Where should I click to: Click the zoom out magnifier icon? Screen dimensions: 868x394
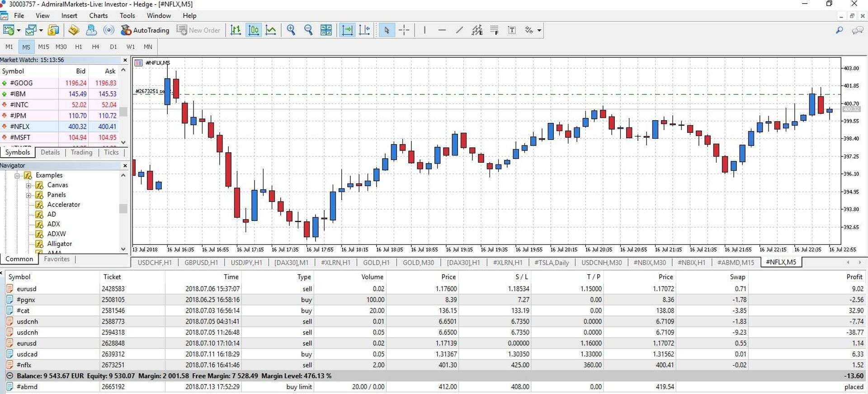pyautogui.click(x=308, y=30)
